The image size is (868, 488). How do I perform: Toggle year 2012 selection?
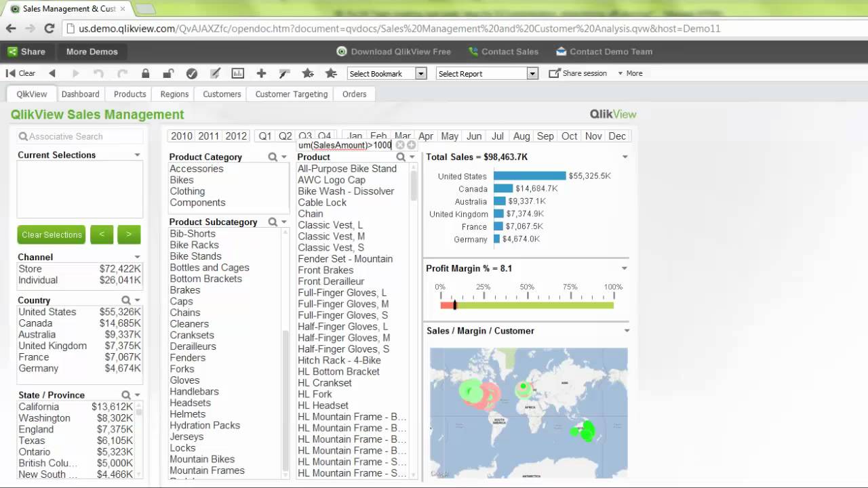tap(236, 136)
